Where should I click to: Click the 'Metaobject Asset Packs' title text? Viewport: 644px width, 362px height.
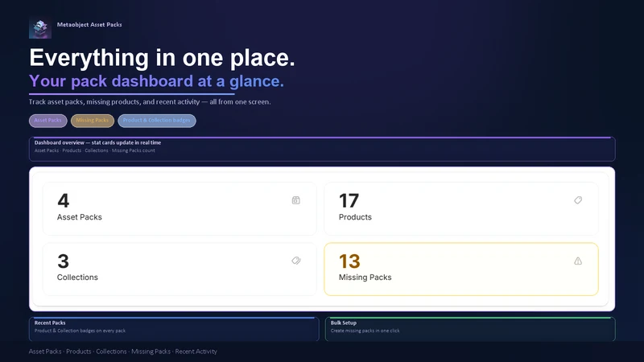[89, 25]
